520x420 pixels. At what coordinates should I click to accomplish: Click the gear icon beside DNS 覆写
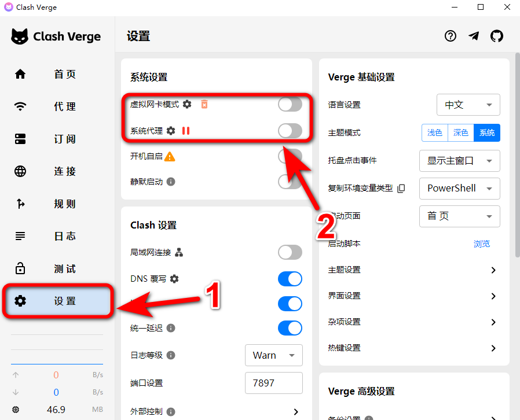[x=174, y=279]
